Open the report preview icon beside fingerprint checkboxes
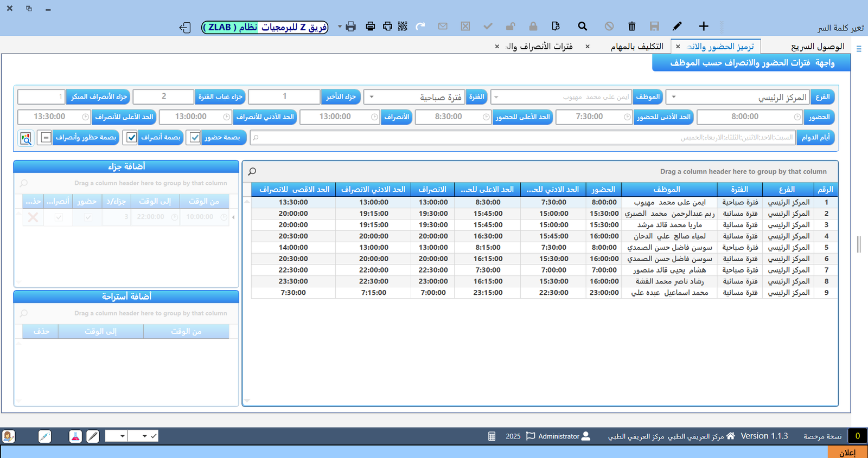Image resolution: width=868 pixels, height=458 pixels. (x=25, y=138)
